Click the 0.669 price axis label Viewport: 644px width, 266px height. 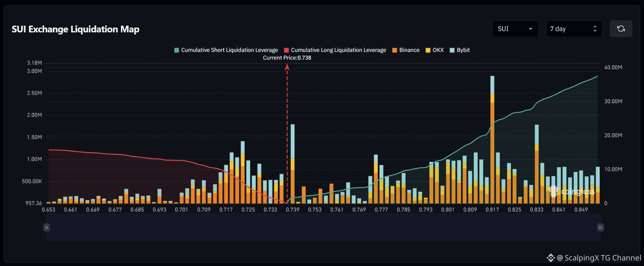93,210
